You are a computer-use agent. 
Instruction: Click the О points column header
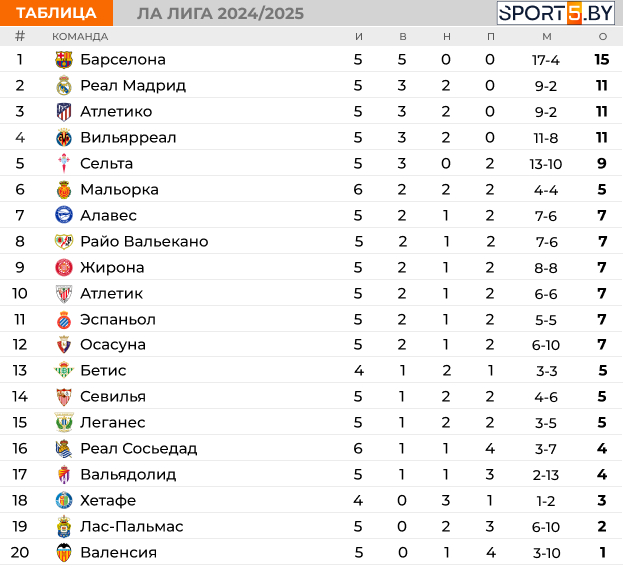[x=603, y=37]
